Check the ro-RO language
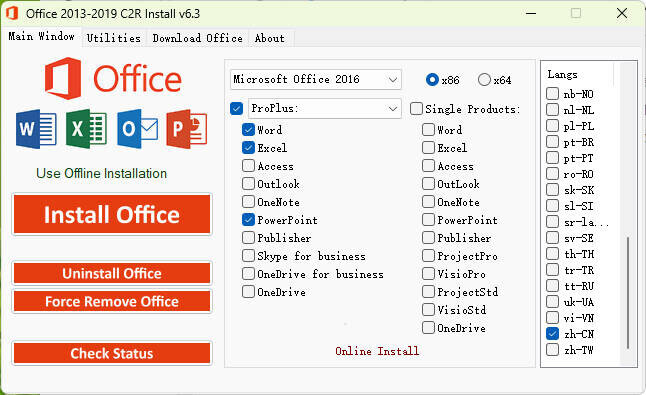646x395 pixels. 552,174
